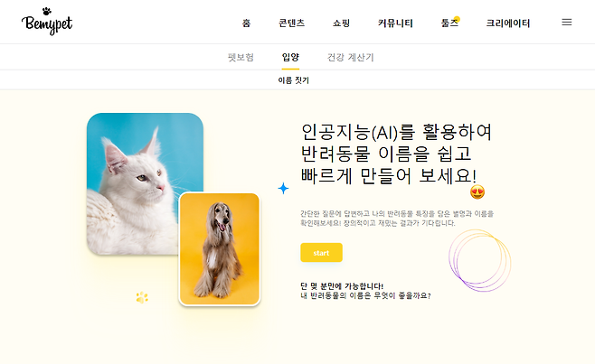Select the 크리에이터 menu item
Image resolution: width=595 pixels, height=364 pixels.
click(x=507, y=23)
